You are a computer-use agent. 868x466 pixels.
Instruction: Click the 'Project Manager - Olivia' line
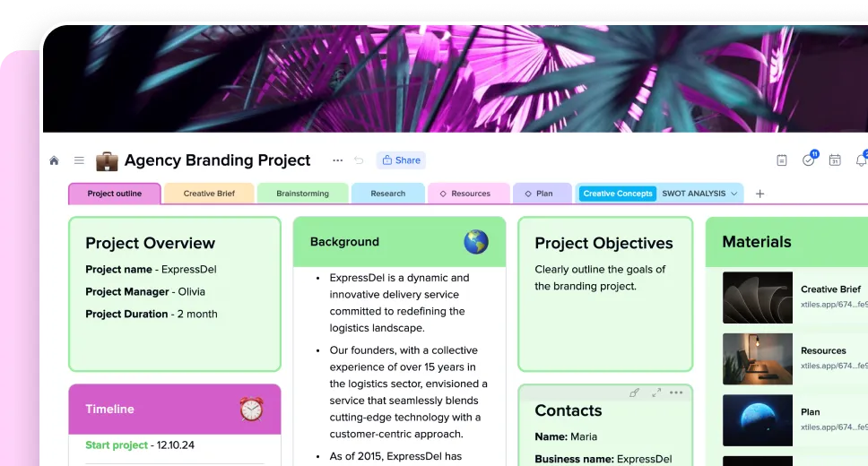(x=145, y=291)
